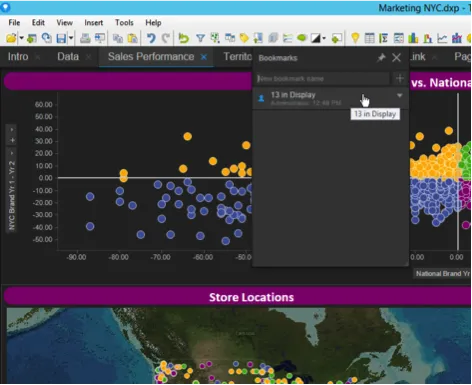The image size is (472, 385).
Task: Open the Tools menu
Action: point(124,22)
